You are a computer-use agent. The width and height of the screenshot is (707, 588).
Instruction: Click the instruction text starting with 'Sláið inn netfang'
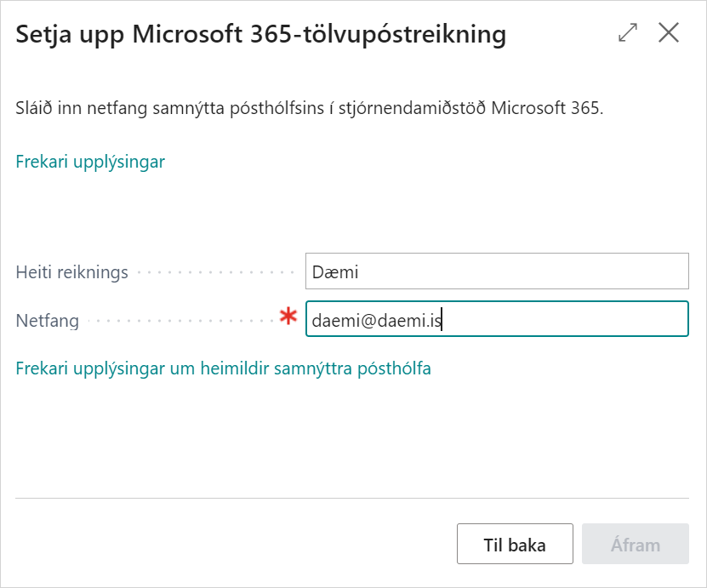coord(310,109)
